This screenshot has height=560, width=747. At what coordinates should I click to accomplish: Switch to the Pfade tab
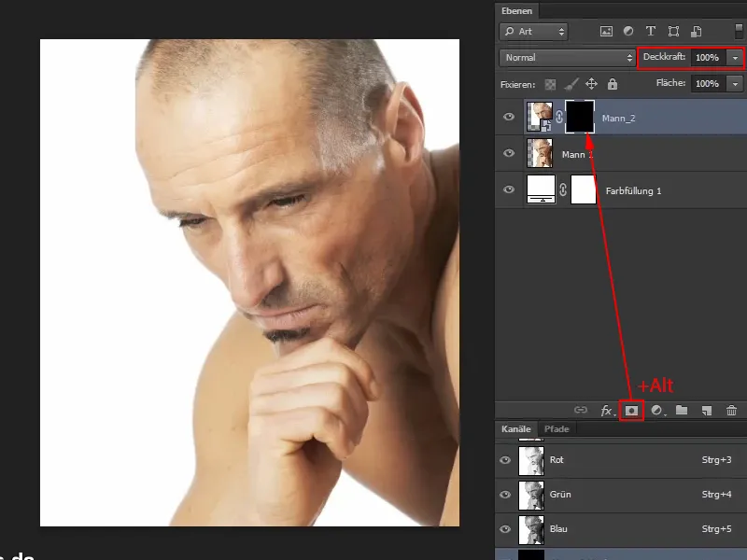557,429
